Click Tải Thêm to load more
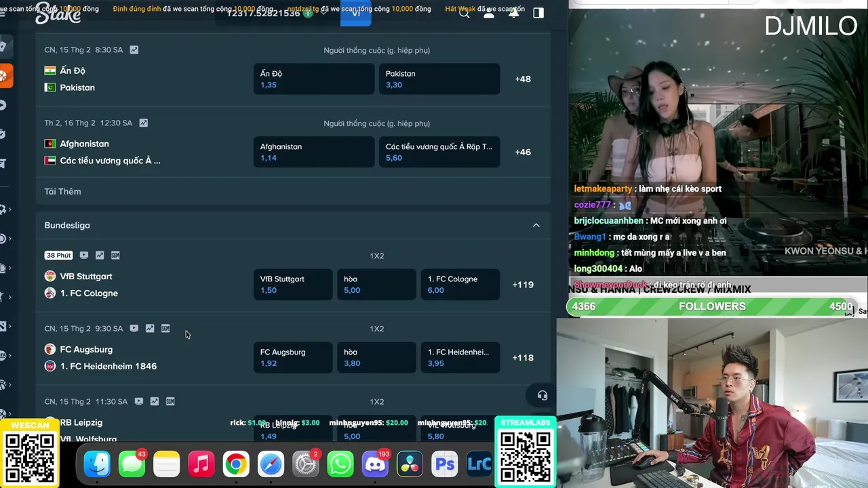 point(62,192)
